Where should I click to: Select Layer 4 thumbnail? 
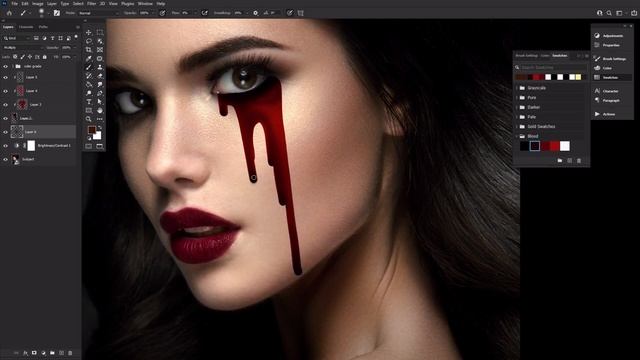[20, 91]
